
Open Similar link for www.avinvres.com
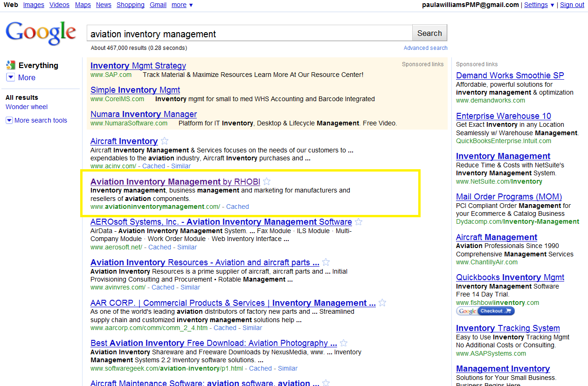[x=190, y=287]
